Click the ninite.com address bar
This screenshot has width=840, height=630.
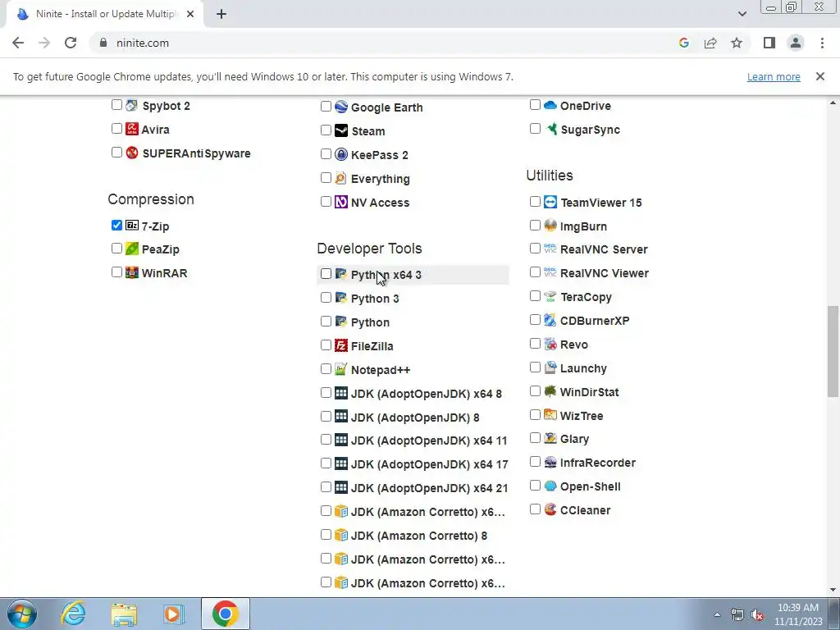[x=381, y=43]
